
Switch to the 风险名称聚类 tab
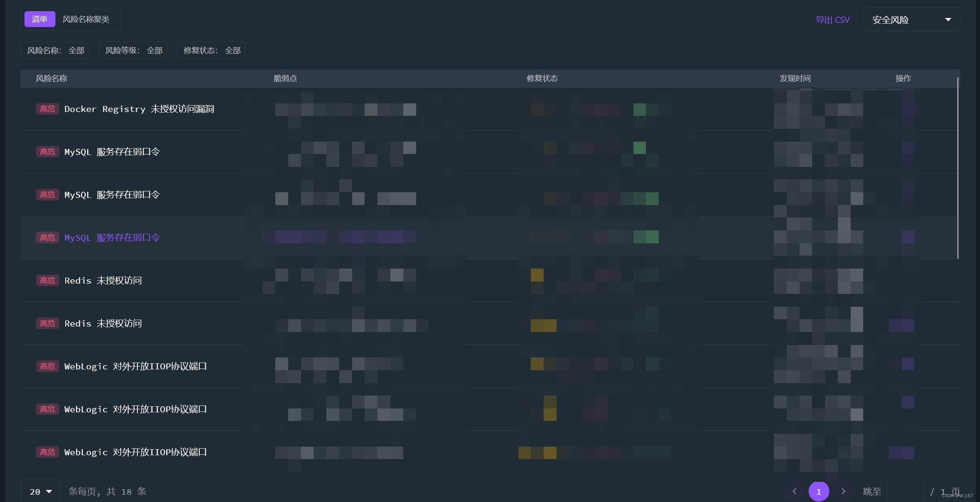86,19
